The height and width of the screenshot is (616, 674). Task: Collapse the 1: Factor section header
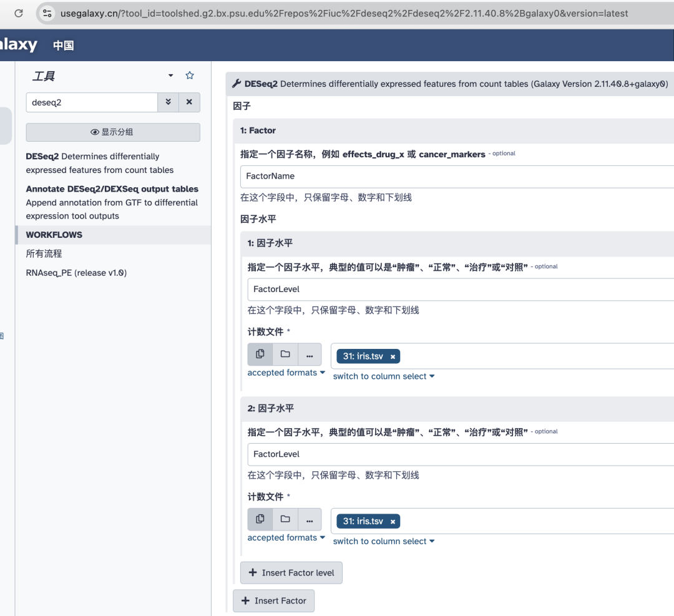(454, 130)
